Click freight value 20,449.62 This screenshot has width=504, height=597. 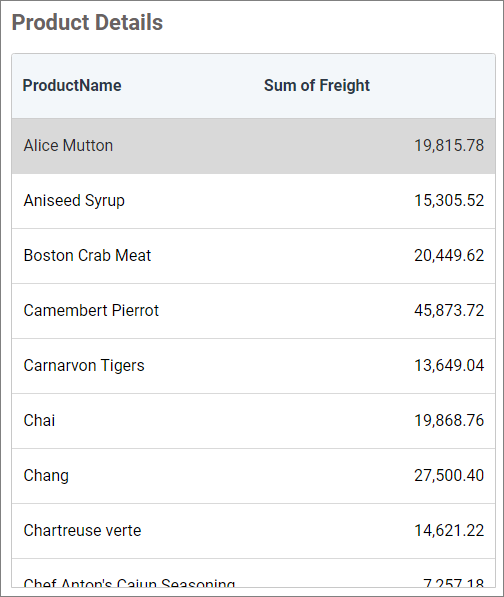pyautogui.click(x=449, y=255)
